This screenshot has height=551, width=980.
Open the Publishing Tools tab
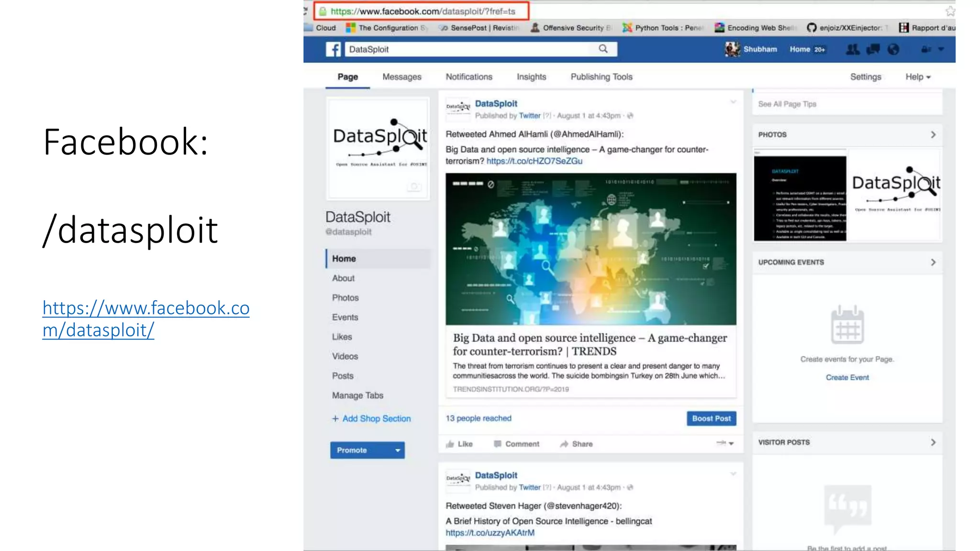pyautogui.click(x=601, y=77)
